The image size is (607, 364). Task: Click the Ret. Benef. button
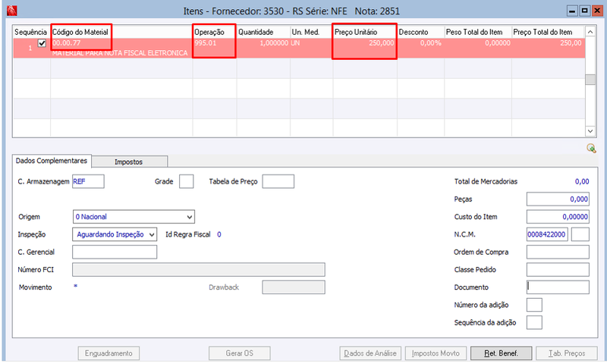pos(501,353)
